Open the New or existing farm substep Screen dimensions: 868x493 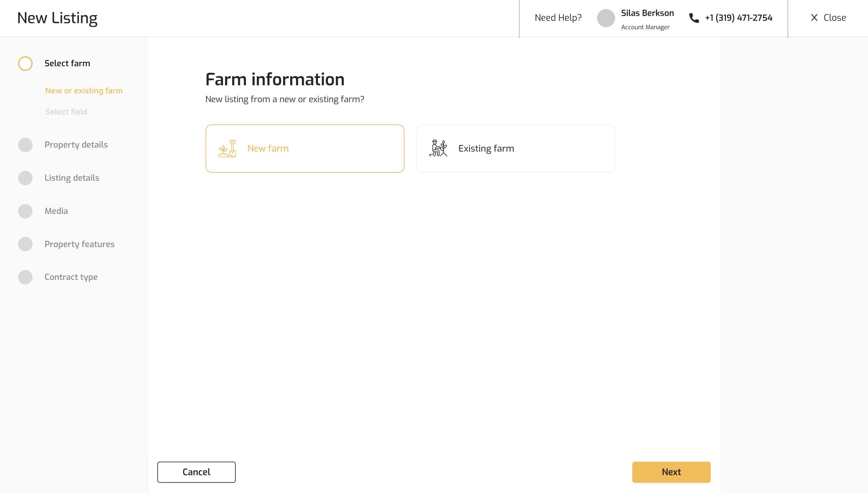click(x=83, y=91)
